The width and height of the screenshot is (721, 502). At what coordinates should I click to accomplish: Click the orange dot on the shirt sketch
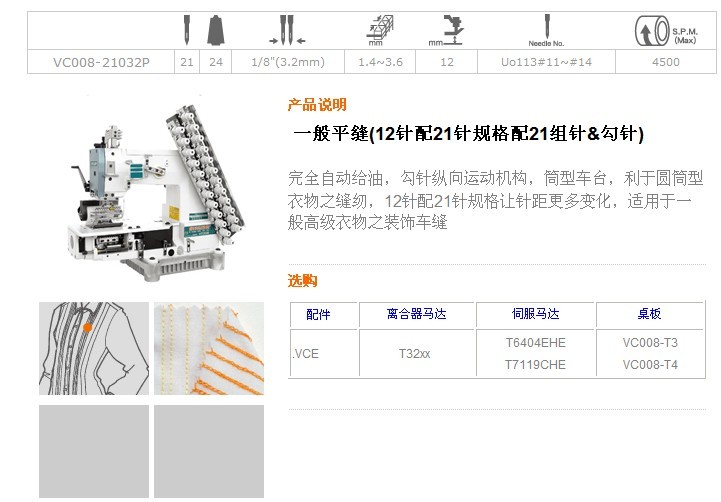coord(87,327)
